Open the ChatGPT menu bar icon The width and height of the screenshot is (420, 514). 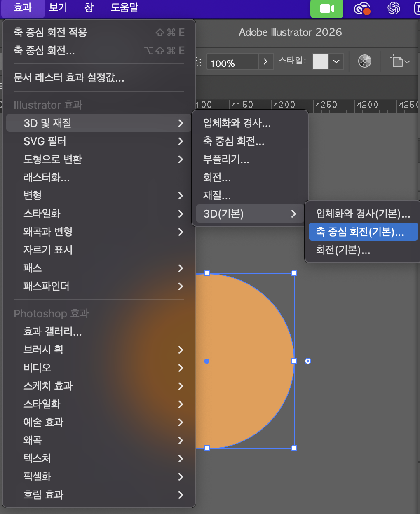pos(394,8)
